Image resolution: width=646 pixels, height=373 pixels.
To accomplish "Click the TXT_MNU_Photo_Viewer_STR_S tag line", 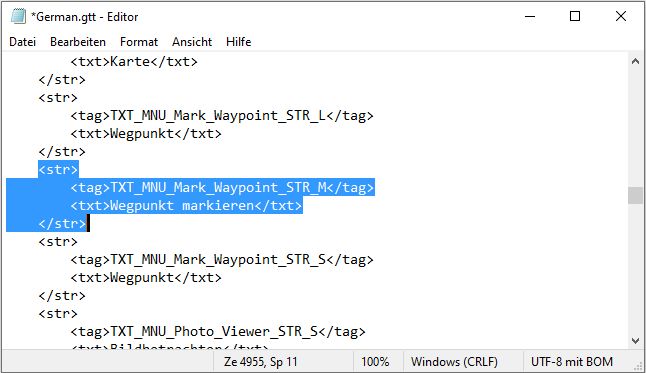I will [218, 332].
